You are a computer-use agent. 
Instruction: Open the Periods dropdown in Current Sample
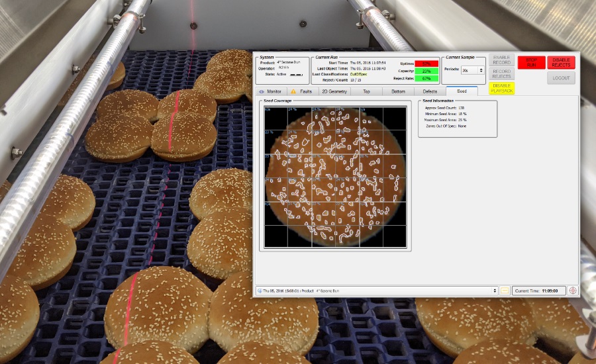[473, 69]
